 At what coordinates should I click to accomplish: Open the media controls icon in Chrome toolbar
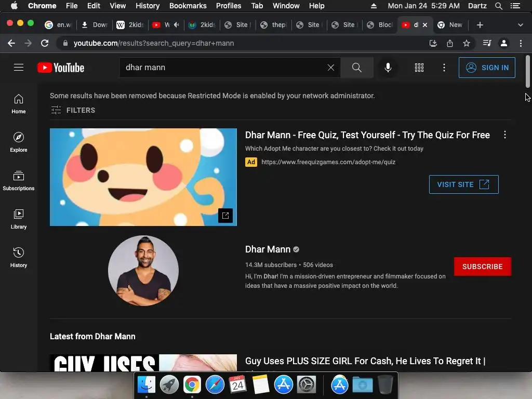pyautogui.click(x=487, y=43)
